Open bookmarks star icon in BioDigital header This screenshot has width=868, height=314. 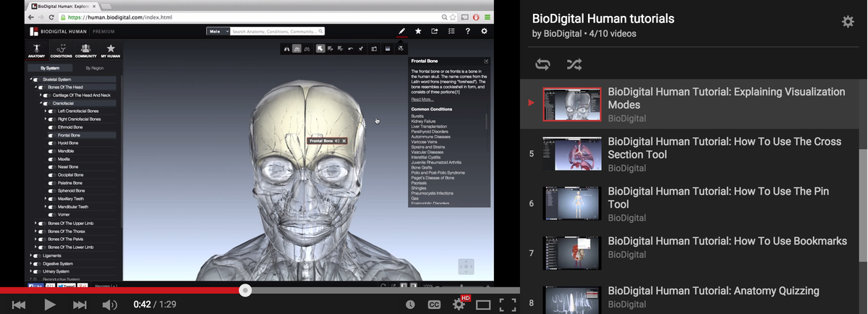coord(418,31)
